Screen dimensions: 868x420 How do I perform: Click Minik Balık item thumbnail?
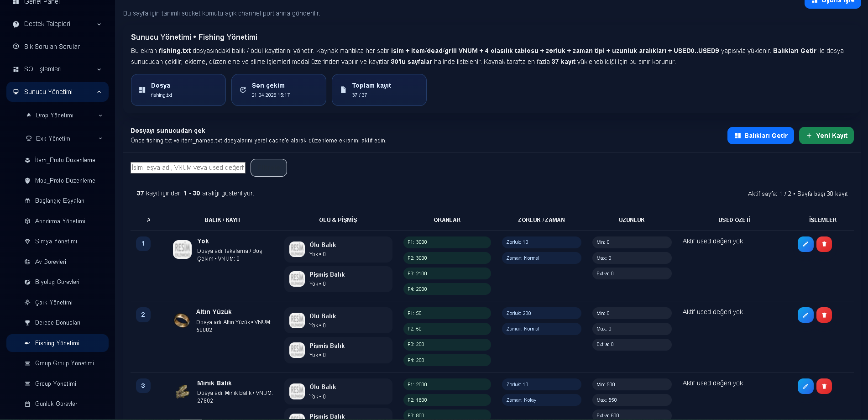tap(183, 392)
